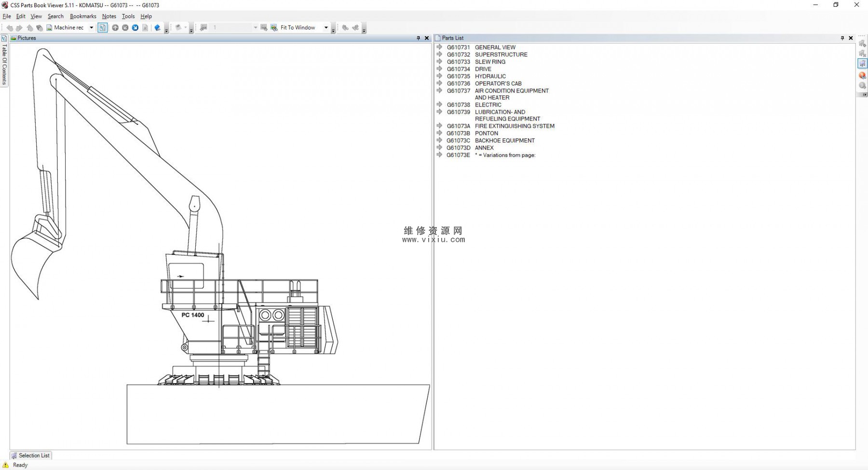
Task: Open the Bookmarks menu
Action: 83,16
